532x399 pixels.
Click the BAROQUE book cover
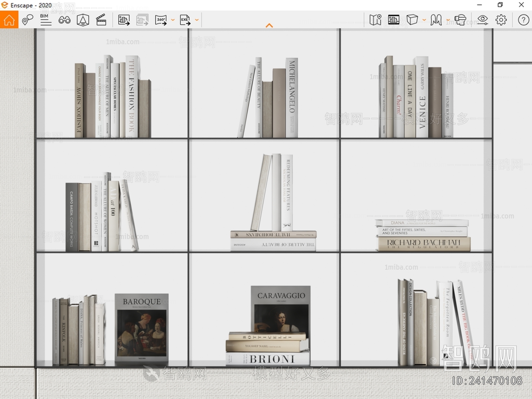142,328
